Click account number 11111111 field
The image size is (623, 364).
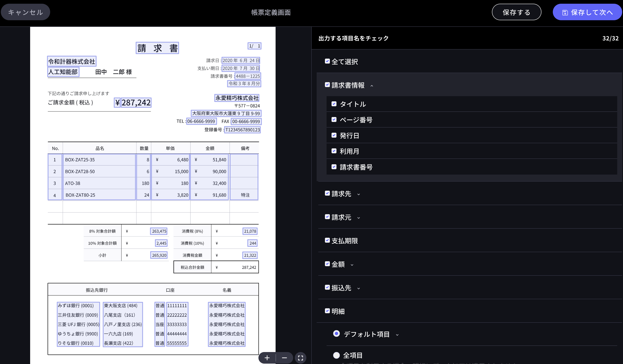pos(177,306)
